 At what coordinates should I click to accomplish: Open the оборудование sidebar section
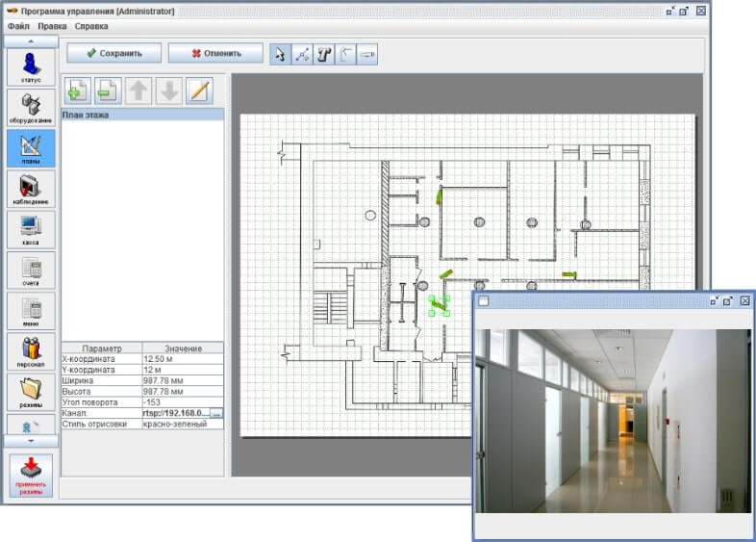(x=31, y=108)
